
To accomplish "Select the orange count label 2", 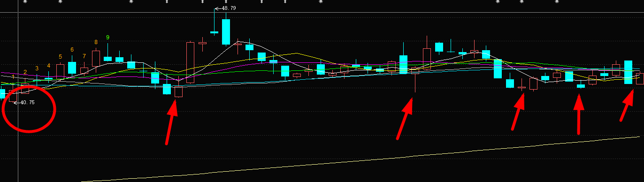I will coord(25,72).
